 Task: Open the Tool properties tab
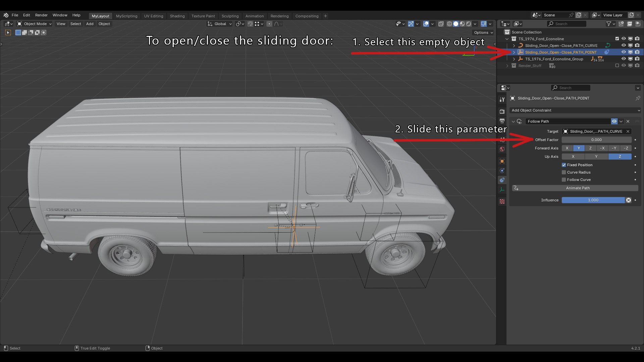click(x=502, y=100)
